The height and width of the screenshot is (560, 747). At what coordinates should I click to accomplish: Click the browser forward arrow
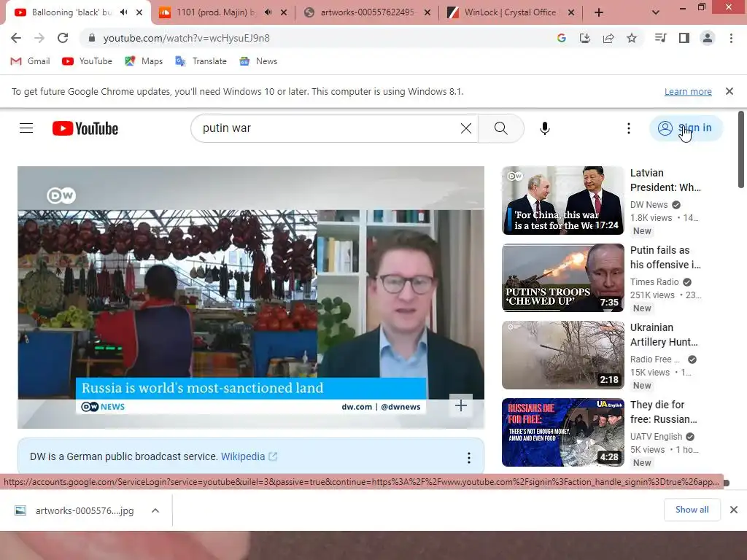[39, 38]
